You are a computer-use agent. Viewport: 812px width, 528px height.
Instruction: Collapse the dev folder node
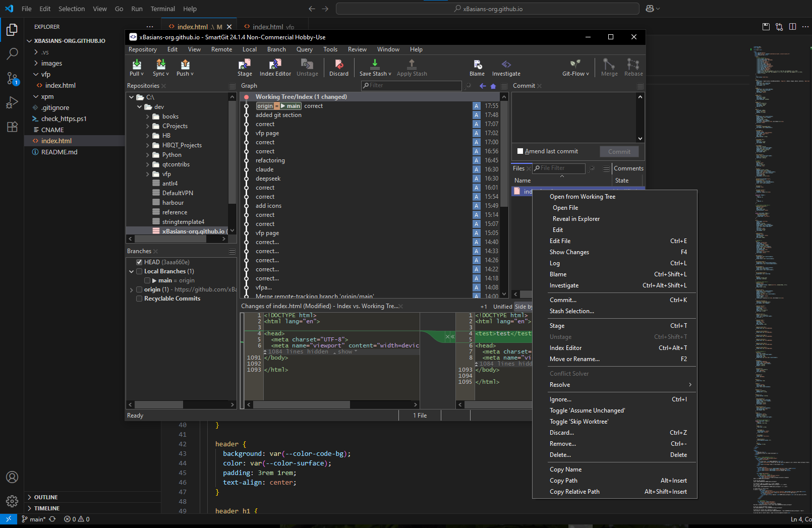(x=140, y=107)
